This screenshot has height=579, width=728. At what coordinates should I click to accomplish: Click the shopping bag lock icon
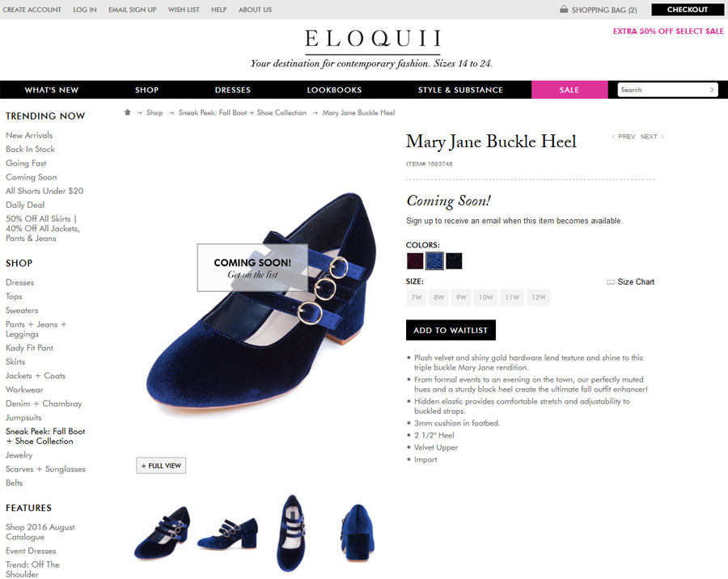(x=564, y=9)
